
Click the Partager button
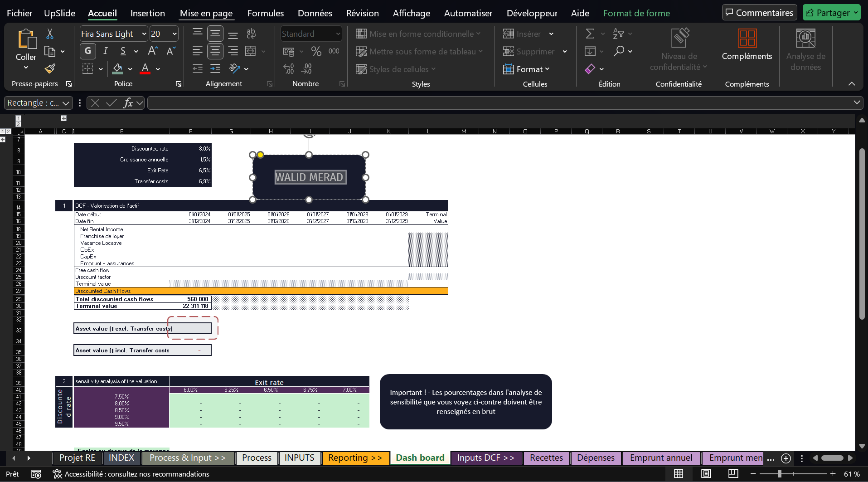pos(831,13)
